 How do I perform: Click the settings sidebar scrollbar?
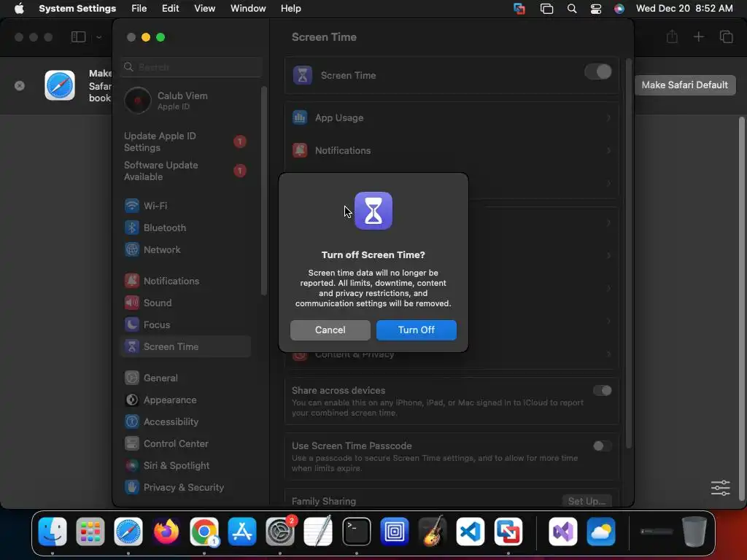click(263, 190)
